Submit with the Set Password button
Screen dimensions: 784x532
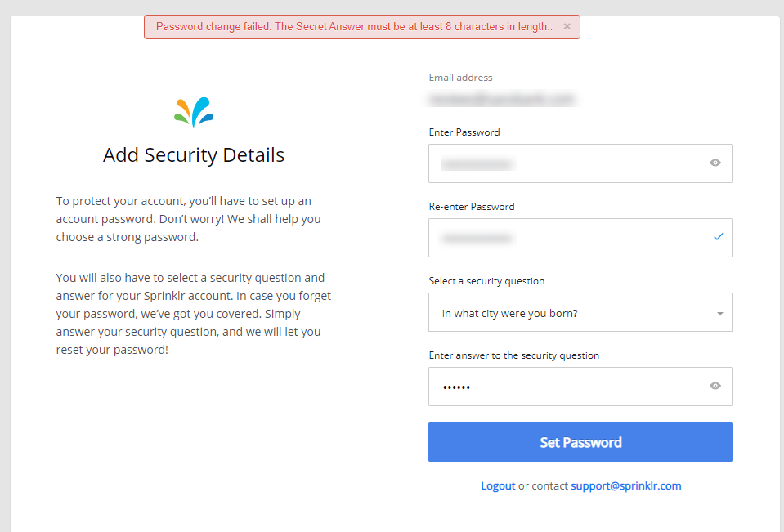click(x=580, y=442)
